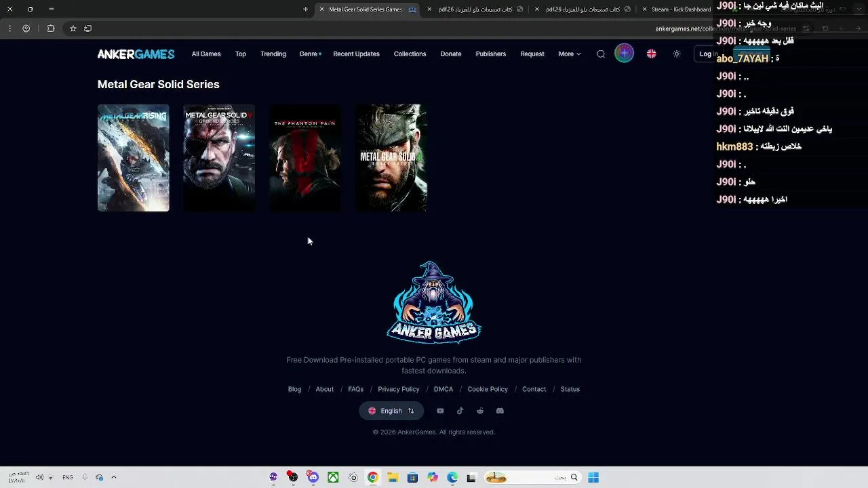Viewport: 868px width, 488px height.
Task: Open Microsoft Edge from the taskbar
Action: coord(452,478)
